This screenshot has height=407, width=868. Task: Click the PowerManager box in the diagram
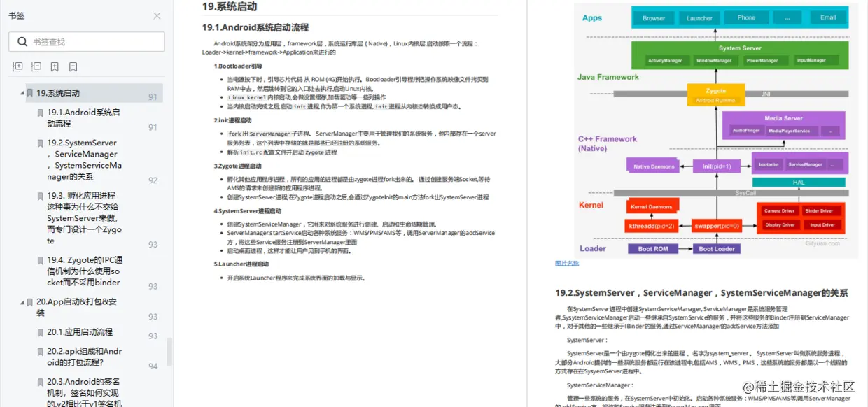pos(762,61)
